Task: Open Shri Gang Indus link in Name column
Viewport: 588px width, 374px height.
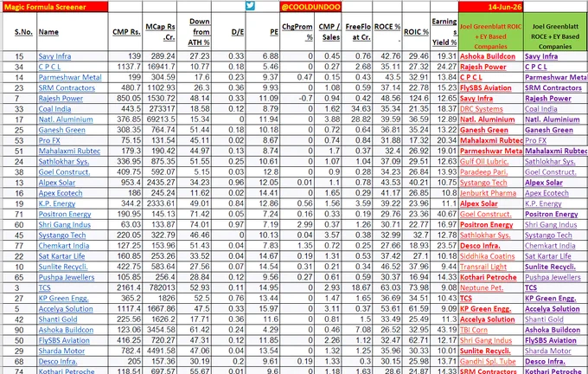Action: [65, 224]
